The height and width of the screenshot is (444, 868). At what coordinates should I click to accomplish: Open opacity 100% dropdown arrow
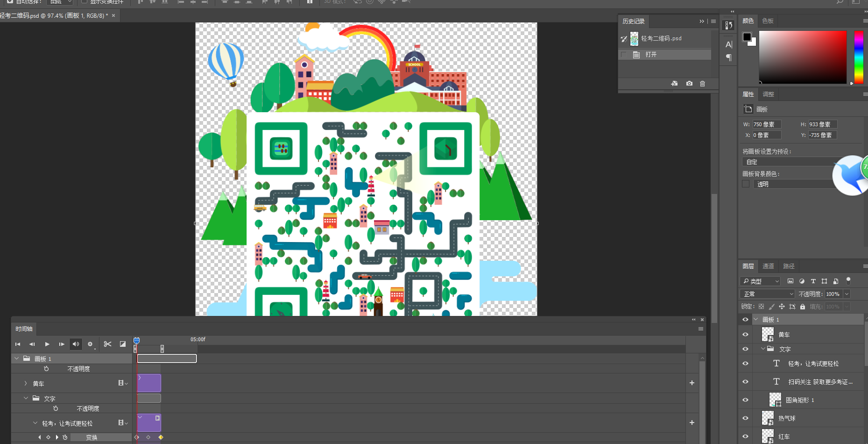tap(847, 294)
